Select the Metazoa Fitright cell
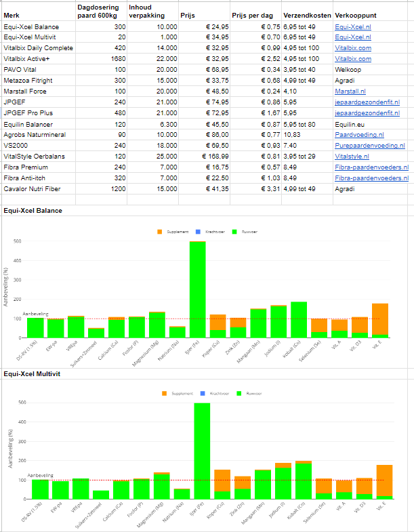Viewport: 414px width, 532px height. pos(39,81)
